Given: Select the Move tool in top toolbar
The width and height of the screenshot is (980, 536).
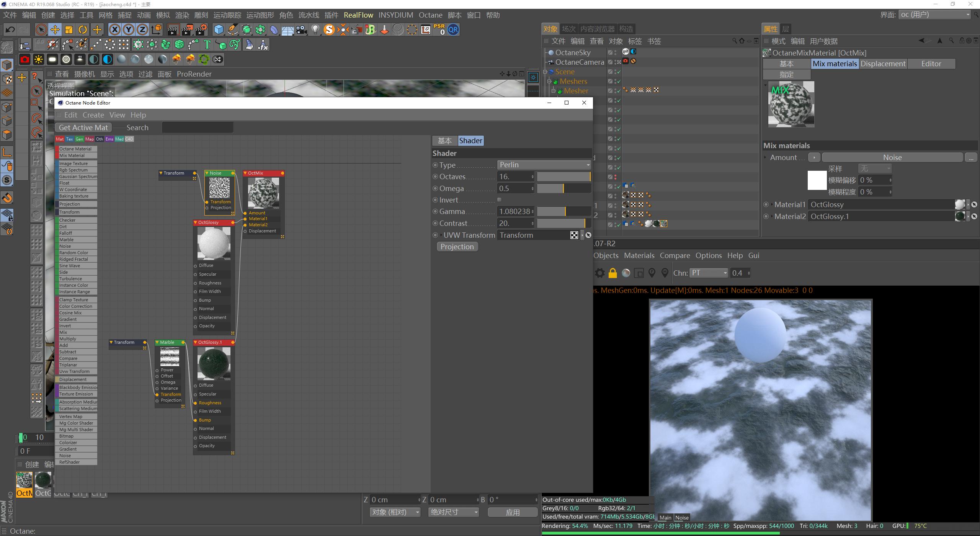Looking at the screenshot, I should pyautogui.click(x=55, y=30).
